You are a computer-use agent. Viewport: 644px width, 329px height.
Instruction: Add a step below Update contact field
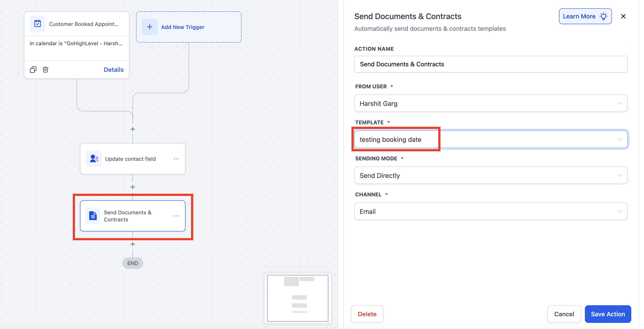click(x=133, y=187)
